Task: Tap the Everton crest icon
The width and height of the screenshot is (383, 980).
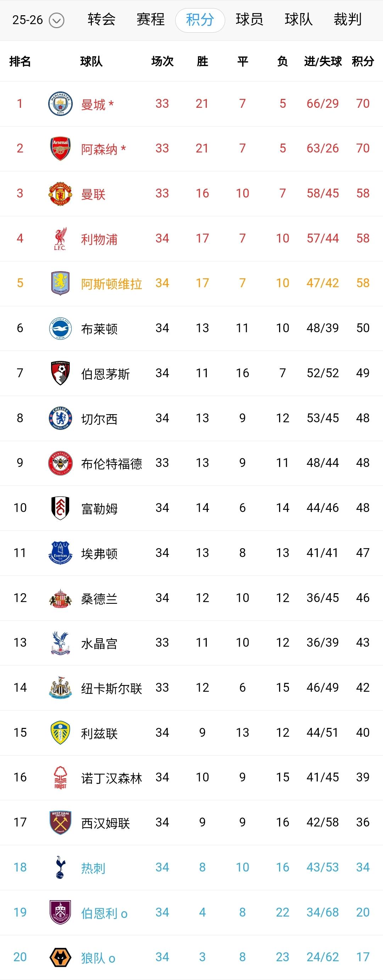Action: (x=60, y=553)
